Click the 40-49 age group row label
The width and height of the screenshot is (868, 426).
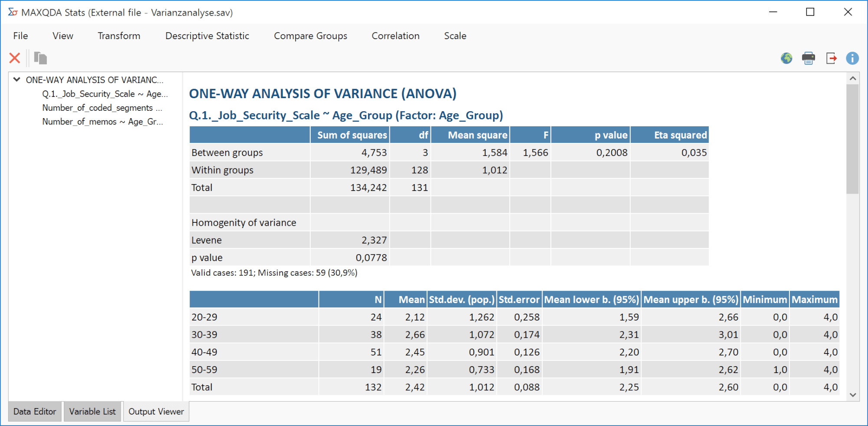(204, 352)
